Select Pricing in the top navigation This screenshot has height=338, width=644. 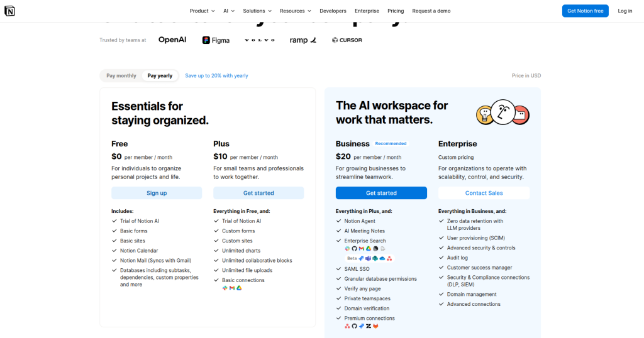point(396,11)
